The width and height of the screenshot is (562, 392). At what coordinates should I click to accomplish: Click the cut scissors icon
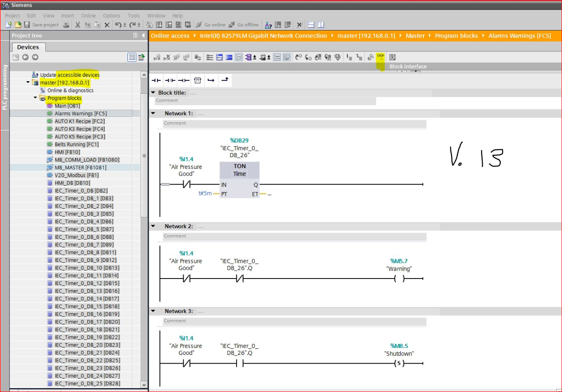point(78,25)
